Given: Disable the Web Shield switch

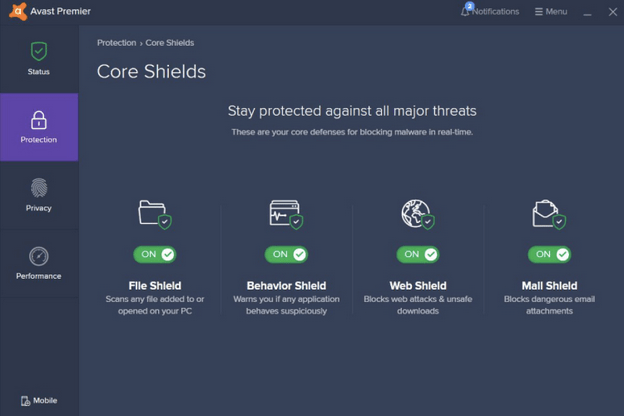Looking at the screenshot, I should [x=418, y=254].
